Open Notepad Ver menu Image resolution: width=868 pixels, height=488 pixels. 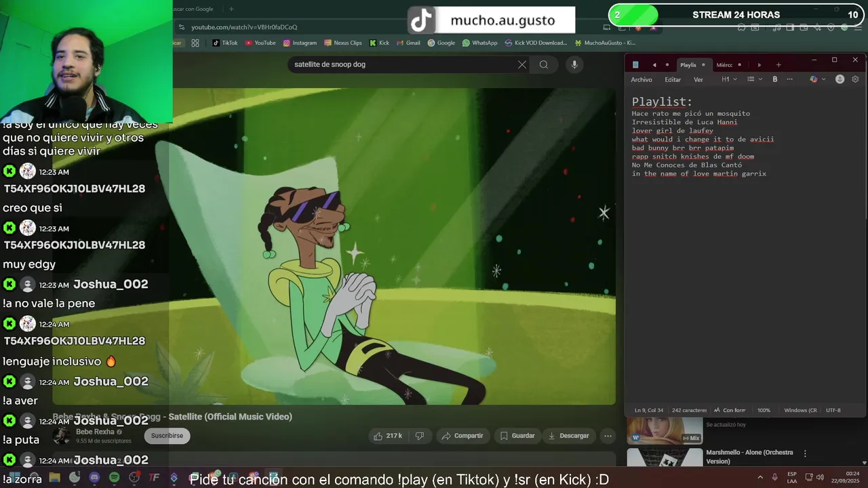(698, 79)
